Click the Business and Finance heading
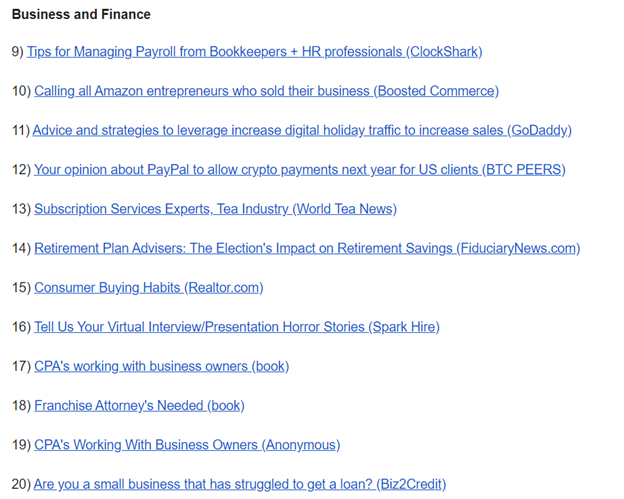 point(81,14)
